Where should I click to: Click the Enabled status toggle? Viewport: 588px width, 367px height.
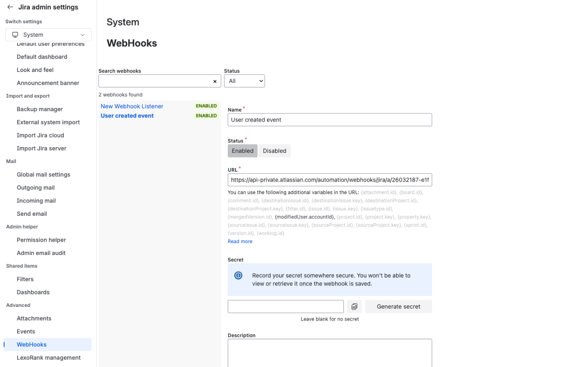pyautogui.click(x=242, y=150)
